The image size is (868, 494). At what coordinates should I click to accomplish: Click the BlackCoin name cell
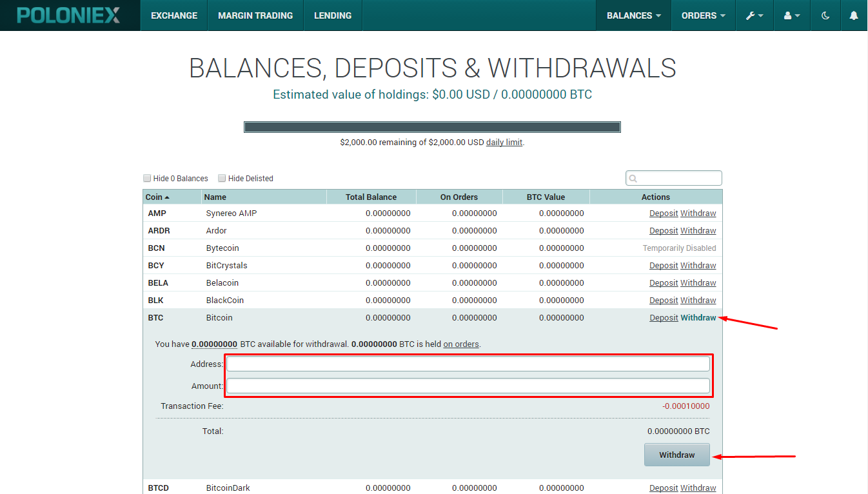click(x=225, y=301)
